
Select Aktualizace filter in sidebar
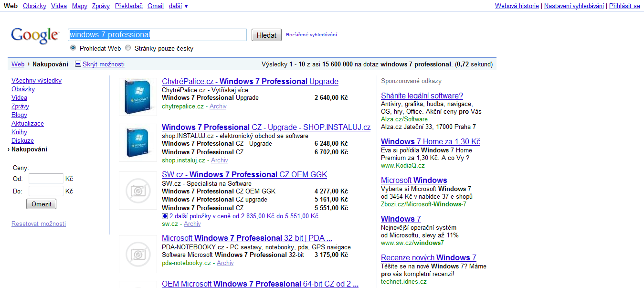pos(28,124)
